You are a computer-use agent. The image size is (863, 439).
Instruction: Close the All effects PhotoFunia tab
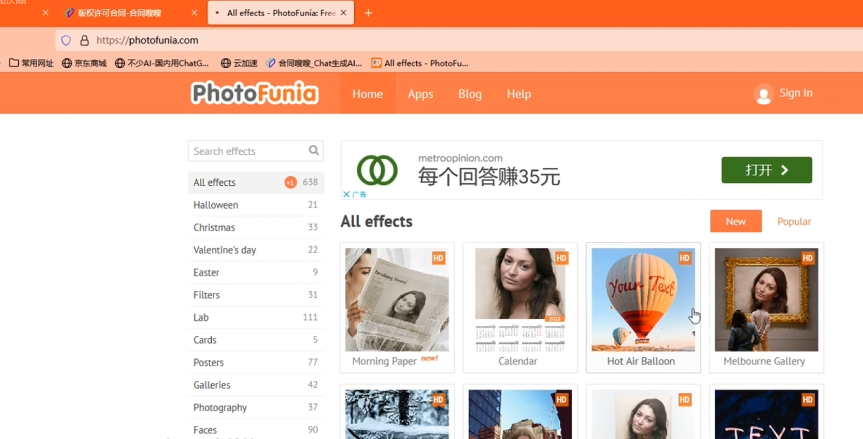(345, 13)
